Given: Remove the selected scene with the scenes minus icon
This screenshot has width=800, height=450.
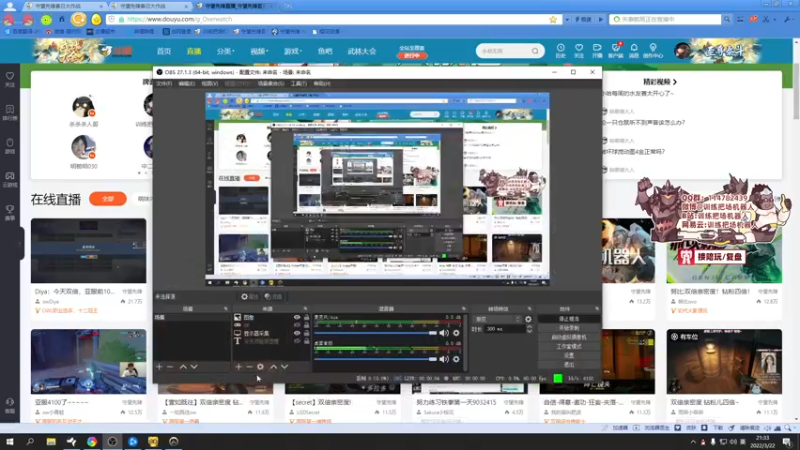Looking at the screenshot, I should (170, 366).
